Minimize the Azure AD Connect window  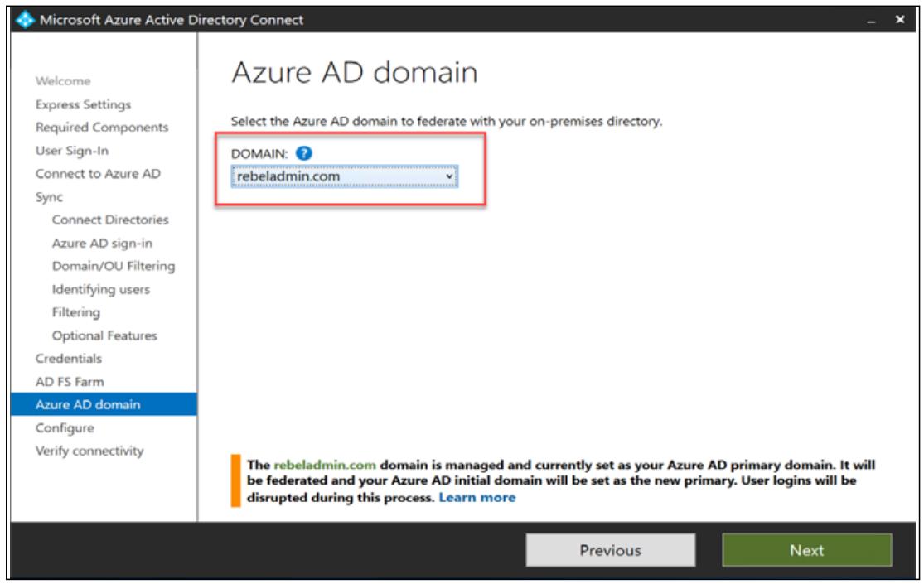[872, 20]
